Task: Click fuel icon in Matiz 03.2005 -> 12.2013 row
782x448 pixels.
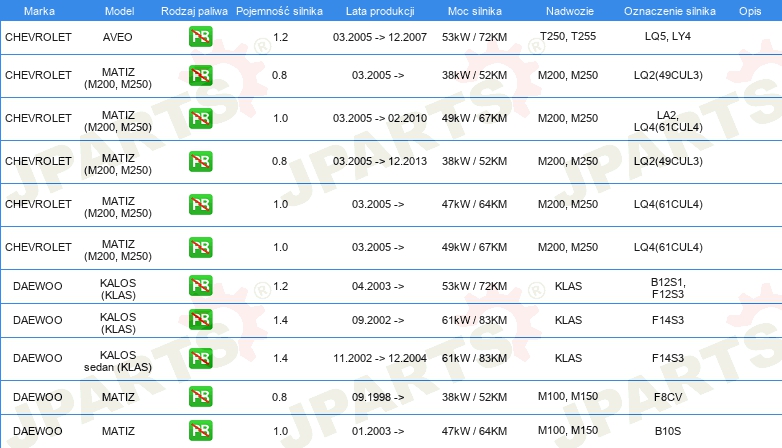Action: (200, 161)
